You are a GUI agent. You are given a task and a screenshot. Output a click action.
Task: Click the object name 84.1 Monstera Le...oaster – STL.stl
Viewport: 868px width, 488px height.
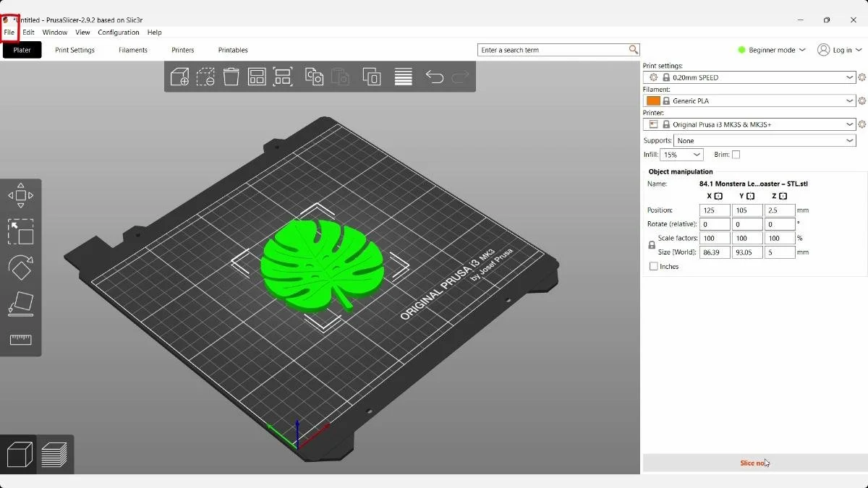(753, 184)
